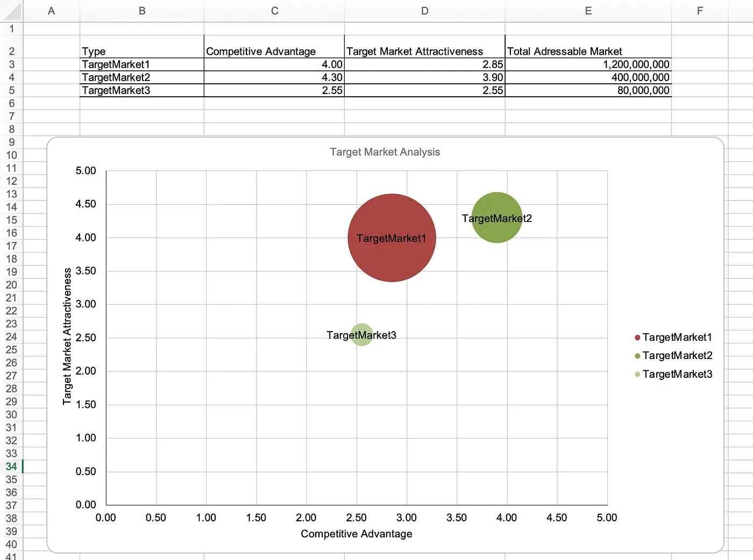Select the TargetMarket2 cell in table
This screenshot has height=560, width=753.
[x=141, y=77]
